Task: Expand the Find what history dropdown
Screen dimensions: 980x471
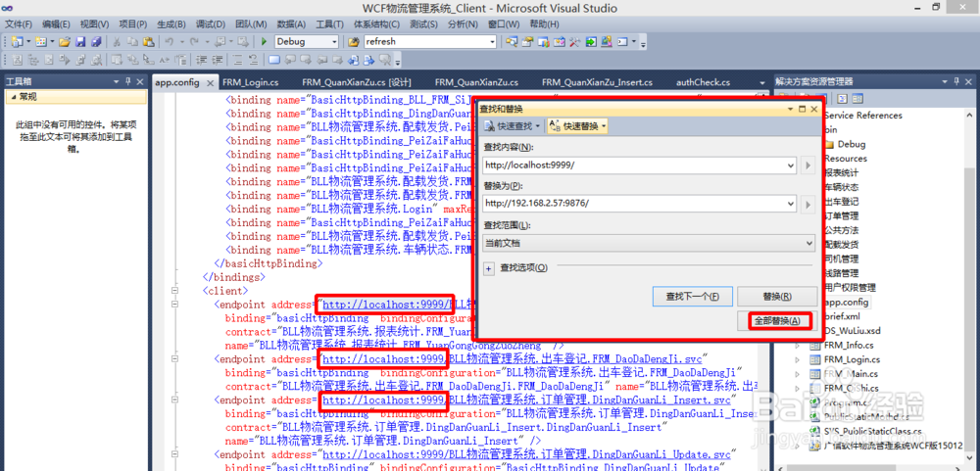Action: [x=791, y=165]
